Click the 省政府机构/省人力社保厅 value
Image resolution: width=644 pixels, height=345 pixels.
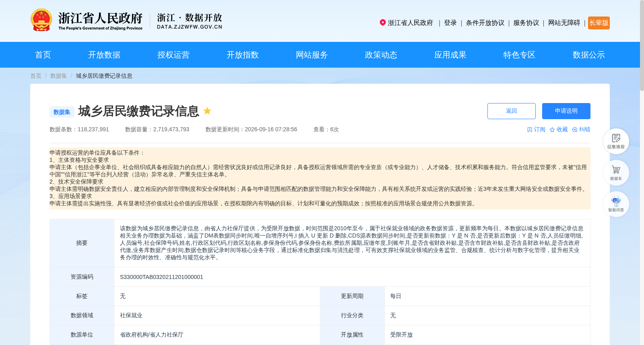(x=152, y=335)
